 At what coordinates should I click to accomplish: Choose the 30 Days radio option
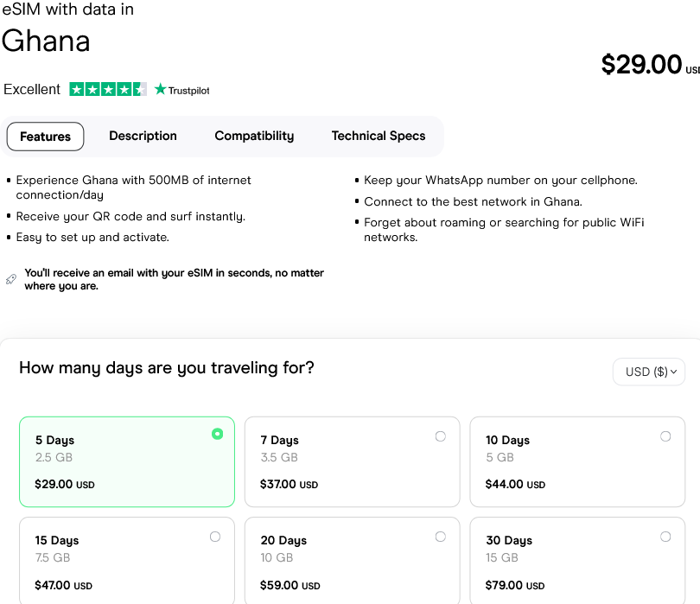click(x=665, y=537)
